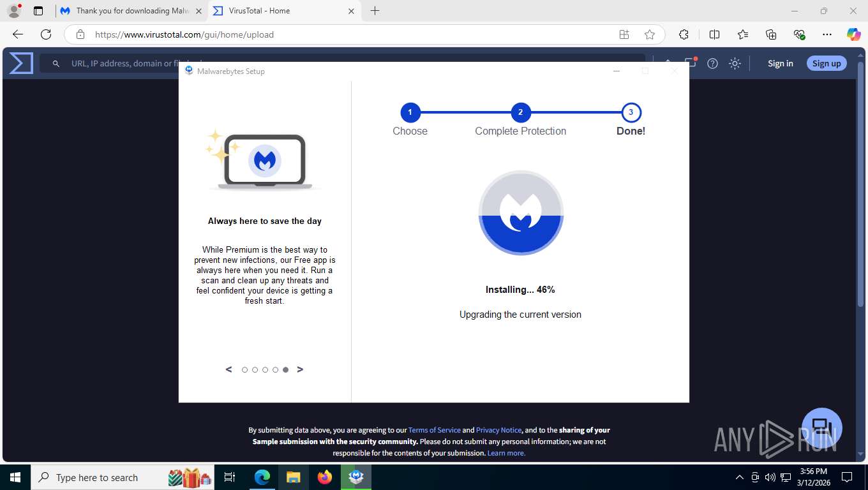Show the previous slide with the left arrow

pyautogui.click(x=228, y=369)
